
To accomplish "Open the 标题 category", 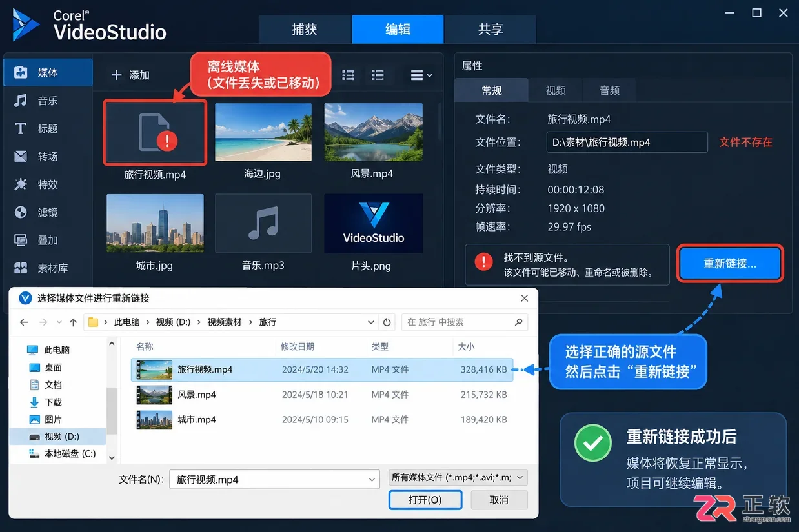I will [x=48, y=128].
